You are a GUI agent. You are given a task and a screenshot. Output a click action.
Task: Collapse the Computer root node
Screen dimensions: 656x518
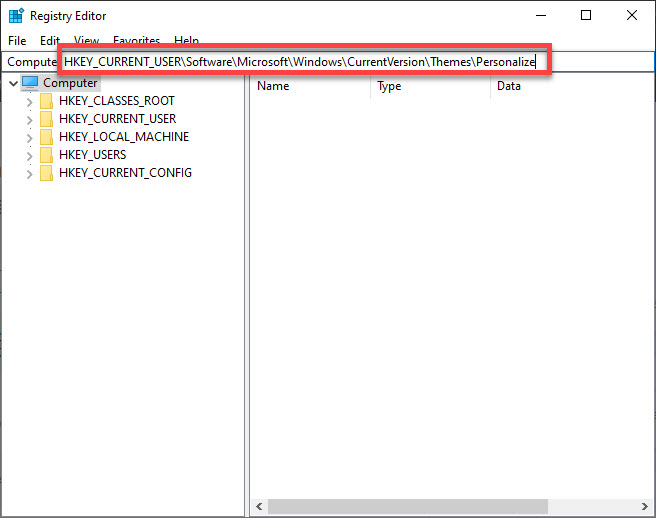pyautogui.click(x=12, y=83)
